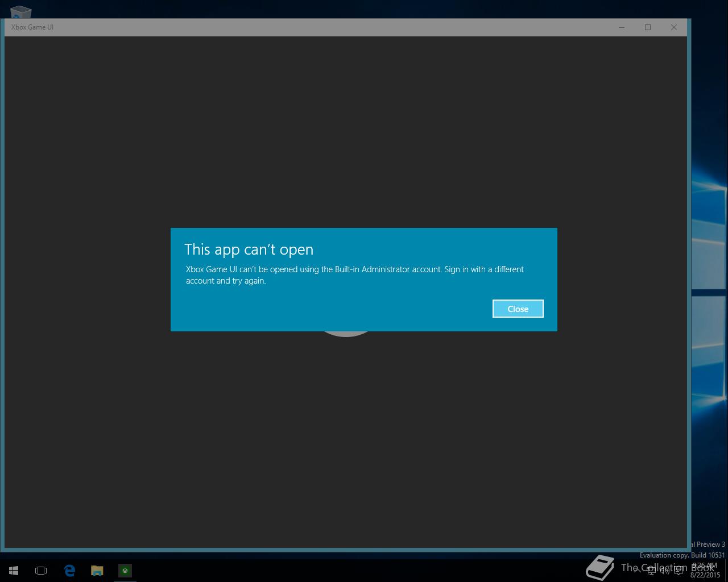Show hidden system tray icons
Screen dimensions: 728x582
tap(637, 570)
